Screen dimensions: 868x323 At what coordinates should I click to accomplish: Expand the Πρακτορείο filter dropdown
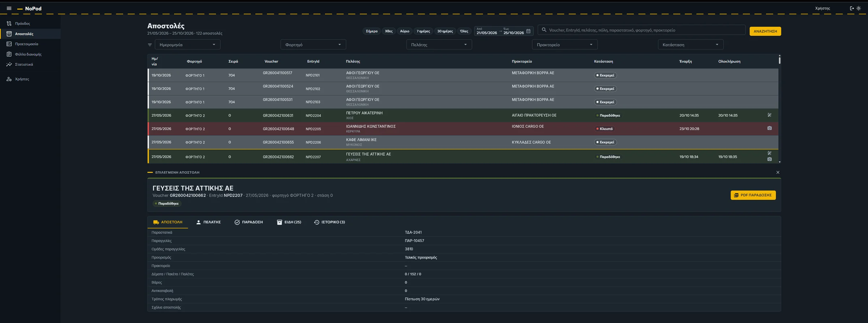pos(565,45)
